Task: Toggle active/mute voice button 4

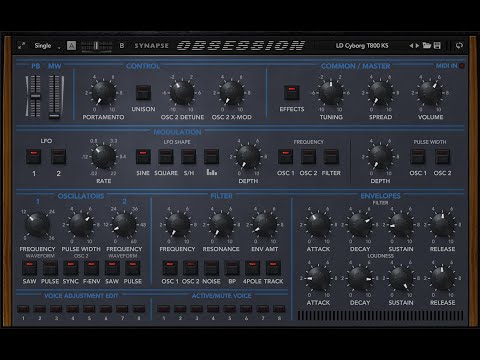Action: point(213,309)
